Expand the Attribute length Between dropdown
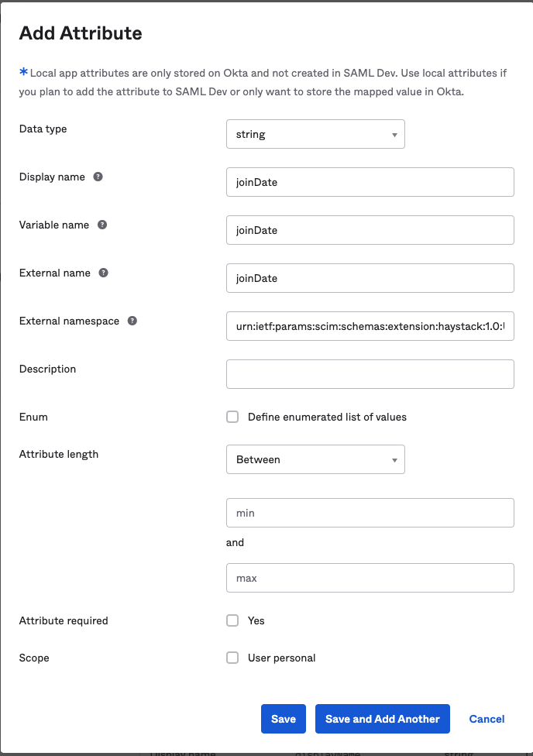 pos(315,459)
